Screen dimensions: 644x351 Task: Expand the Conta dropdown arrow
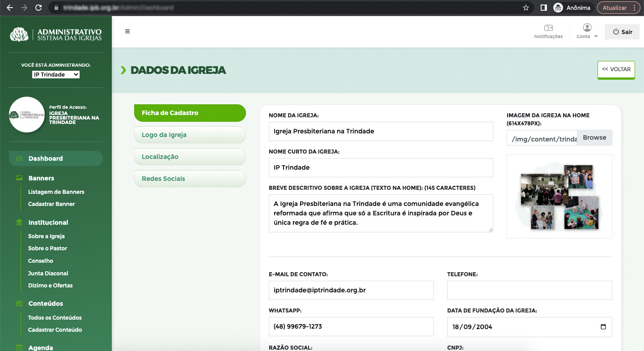[596, 37]
